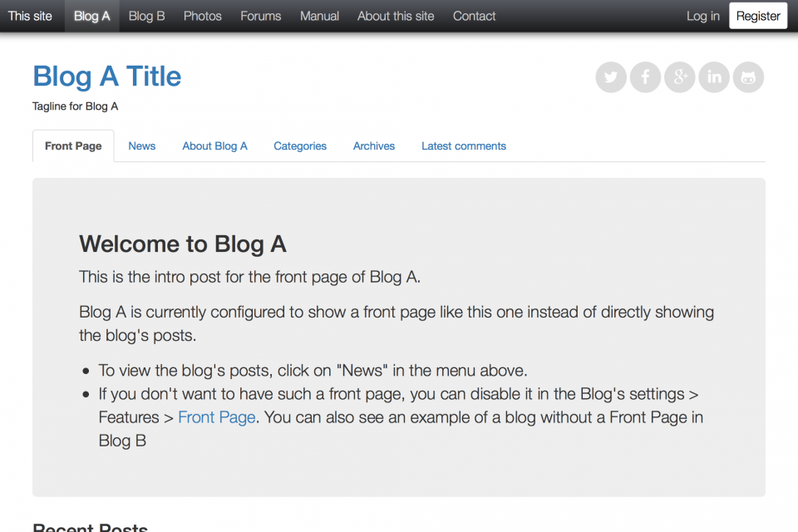Open the Front Page settings link in text
798x532 pixels.
point(216,417)
